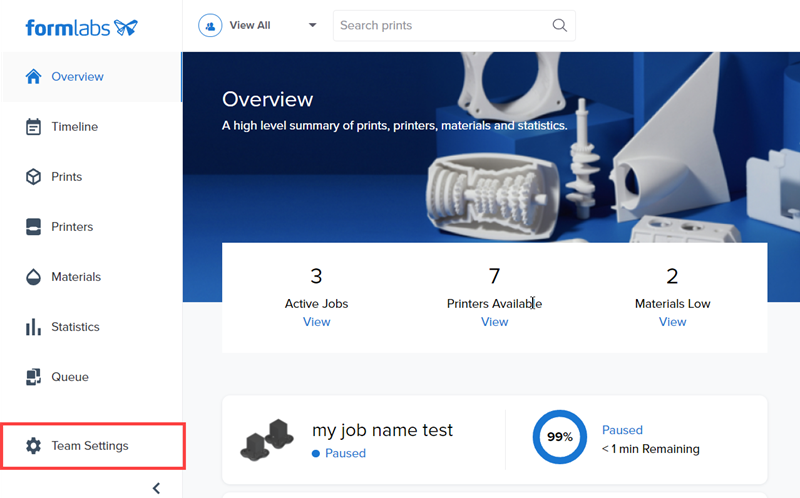Navigate to Printers
Viewport: 800px width, 498px height.
point(91,227)
